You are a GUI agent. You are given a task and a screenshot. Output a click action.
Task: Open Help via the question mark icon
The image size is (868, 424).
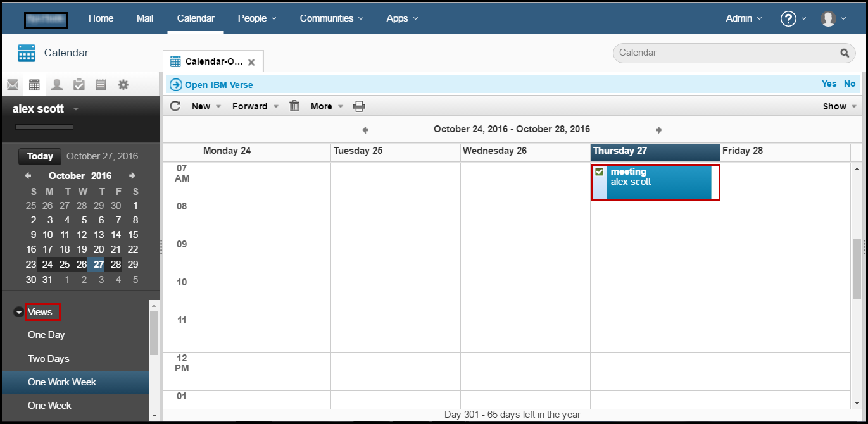click(x=787, y=18)
